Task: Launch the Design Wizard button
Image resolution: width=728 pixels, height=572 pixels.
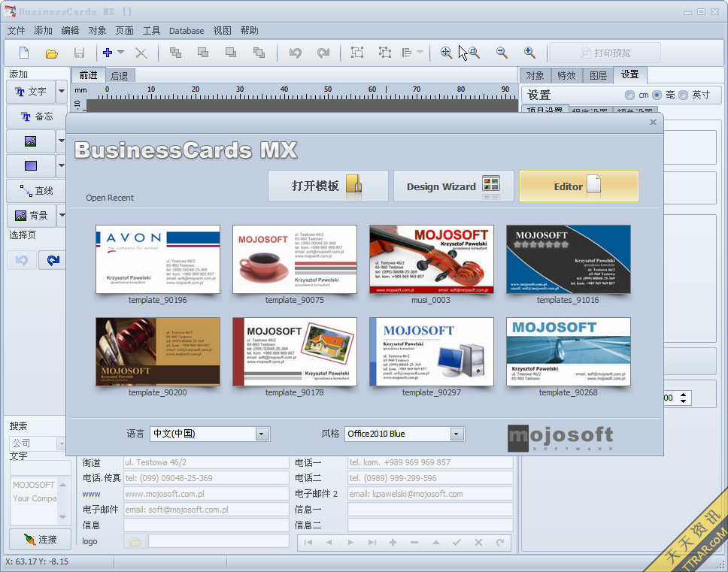Action: coord(453,186)
